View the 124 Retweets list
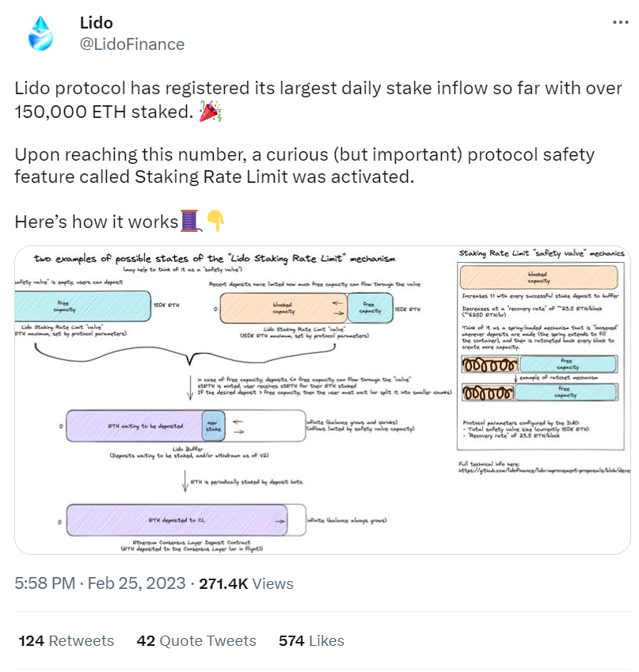This screenshot has width=639, height=672. pos(67,640)
